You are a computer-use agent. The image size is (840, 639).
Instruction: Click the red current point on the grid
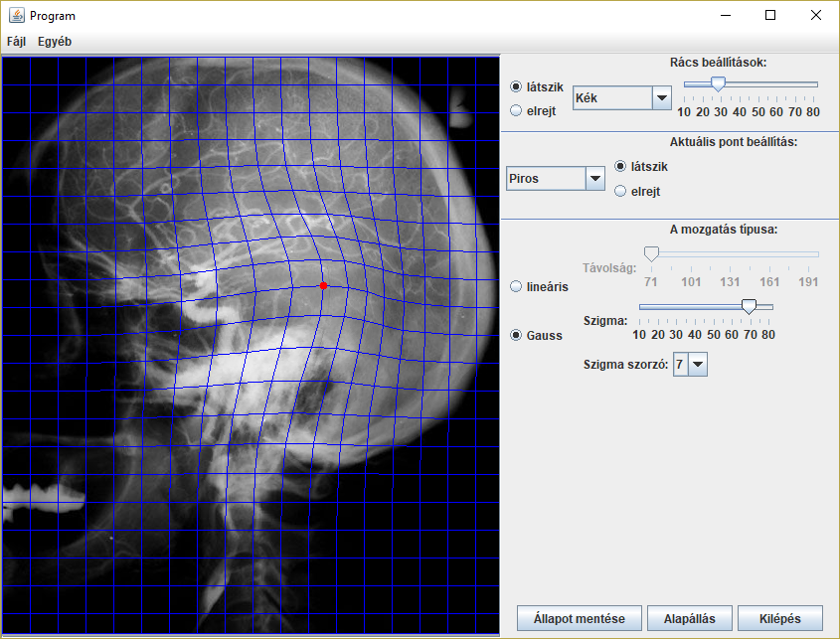pyautogui.click(x=323, y=285)
